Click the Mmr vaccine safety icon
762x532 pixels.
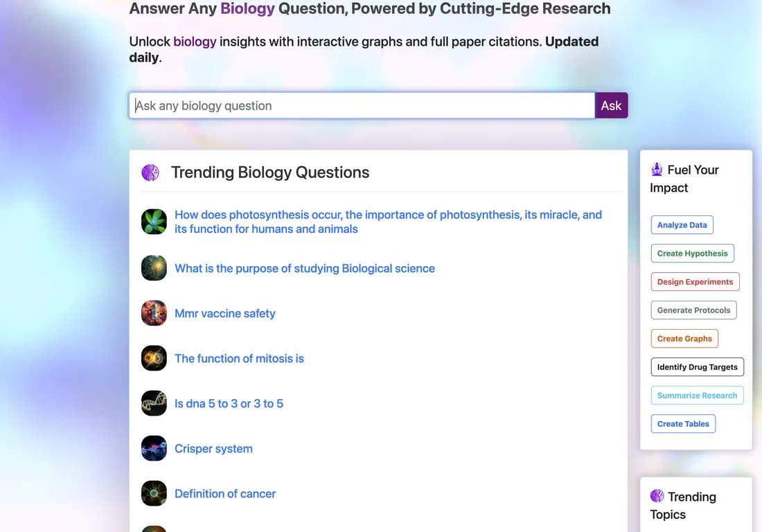pyautogui.click(x=154, y=313)
